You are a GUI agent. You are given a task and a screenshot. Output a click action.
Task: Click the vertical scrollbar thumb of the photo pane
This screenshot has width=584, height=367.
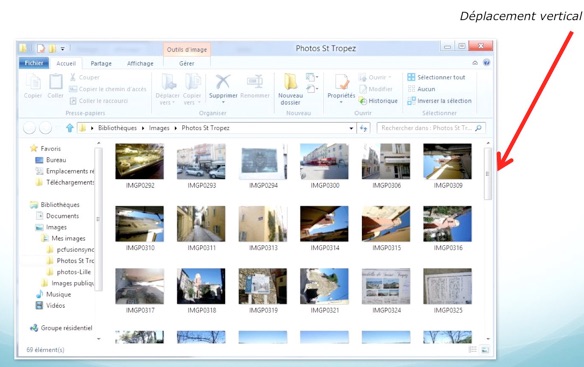point(488,174)
